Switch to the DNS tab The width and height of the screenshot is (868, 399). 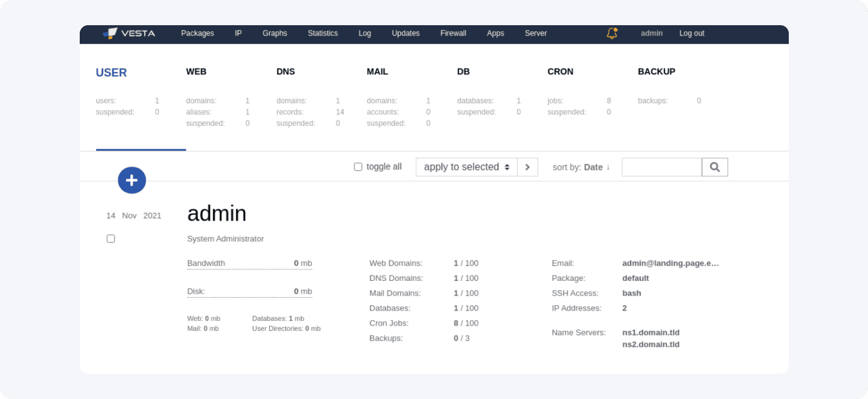click(x=285, y=72)
